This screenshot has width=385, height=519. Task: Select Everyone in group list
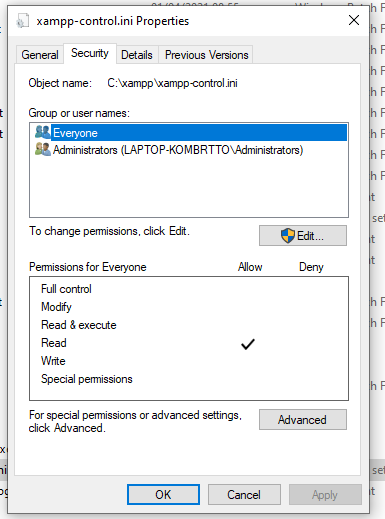point(189,133)
